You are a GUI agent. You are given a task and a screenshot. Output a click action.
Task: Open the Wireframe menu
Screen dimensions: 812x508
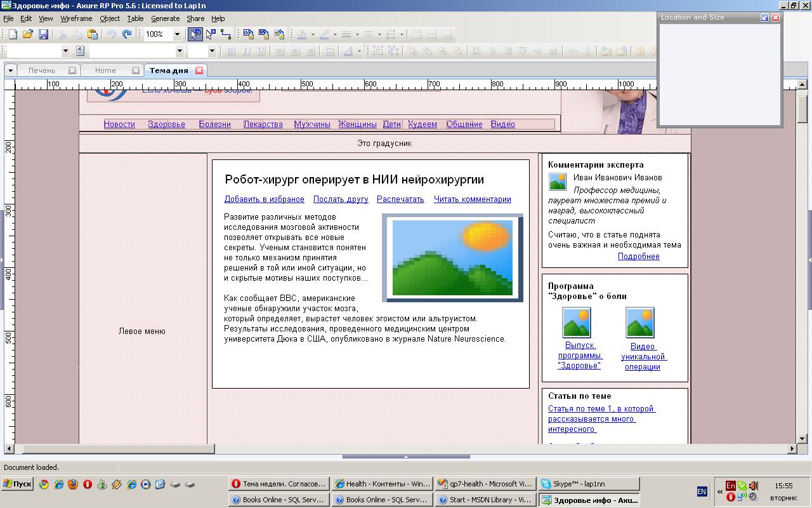click(x=76, y=18)
